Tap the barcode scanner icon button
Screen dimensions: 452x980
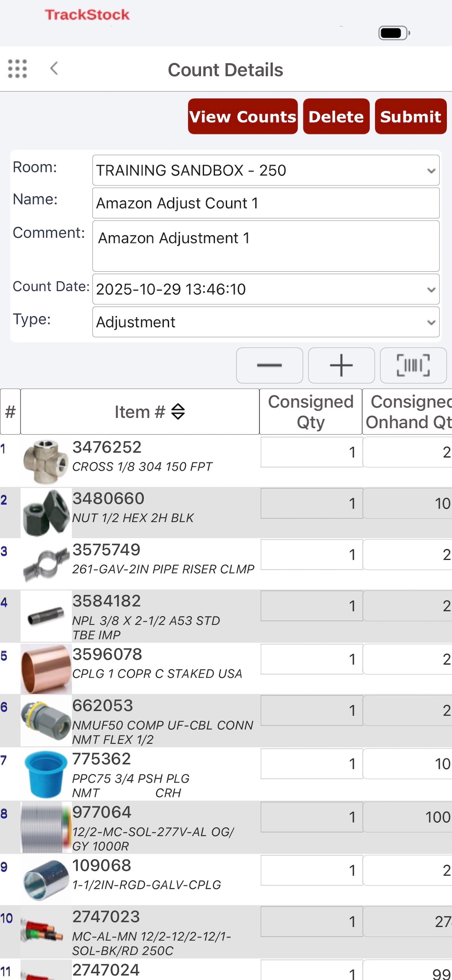[413, 365]
